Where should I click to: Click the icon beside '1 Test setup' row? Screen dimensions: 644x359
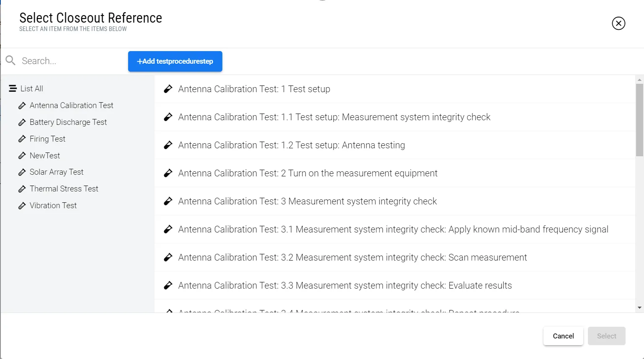(168, 89)
